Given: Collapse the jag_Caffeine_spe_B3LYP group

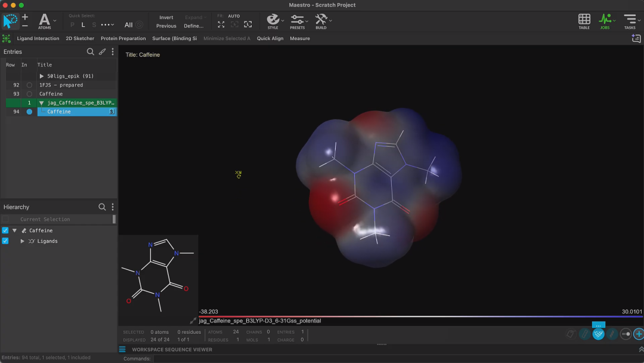Looking at the screenshot, I should (x=41, y=103).
